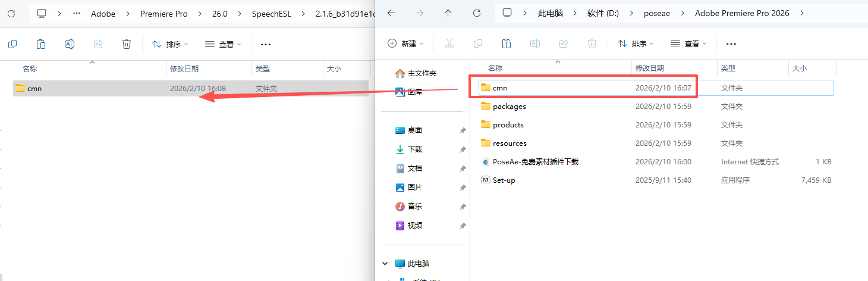
Task: Refresh the left Explorer window
Action: click(x=11, y=13)
